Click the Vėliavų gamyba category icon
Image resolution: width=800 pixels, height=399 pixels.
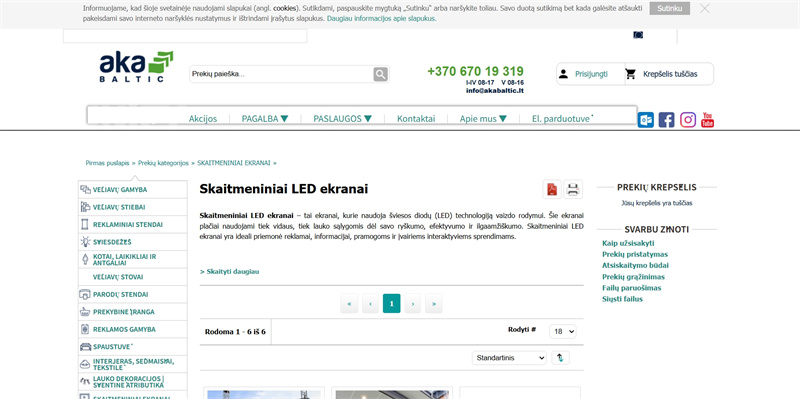coord(85,189)
